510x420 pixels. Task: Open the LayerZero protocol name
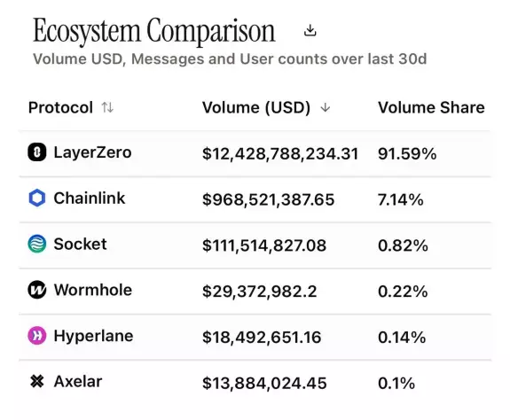[x=93, y=152]
